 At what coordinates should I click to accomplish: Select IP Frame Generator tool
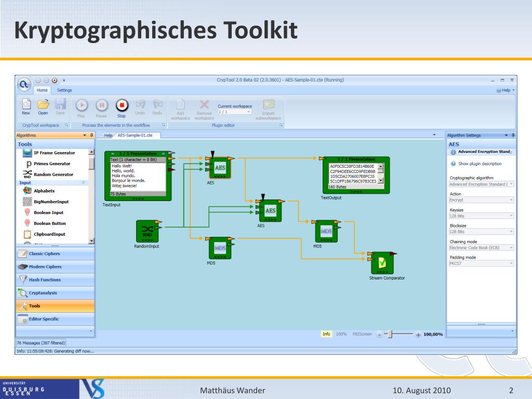pyautogui.click(x=54, y=153)
